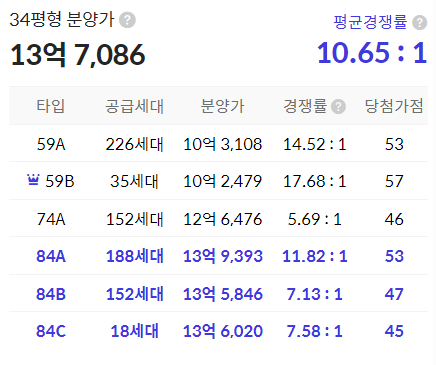Click the 13억 9,393 price cell

tap(223, 256)
